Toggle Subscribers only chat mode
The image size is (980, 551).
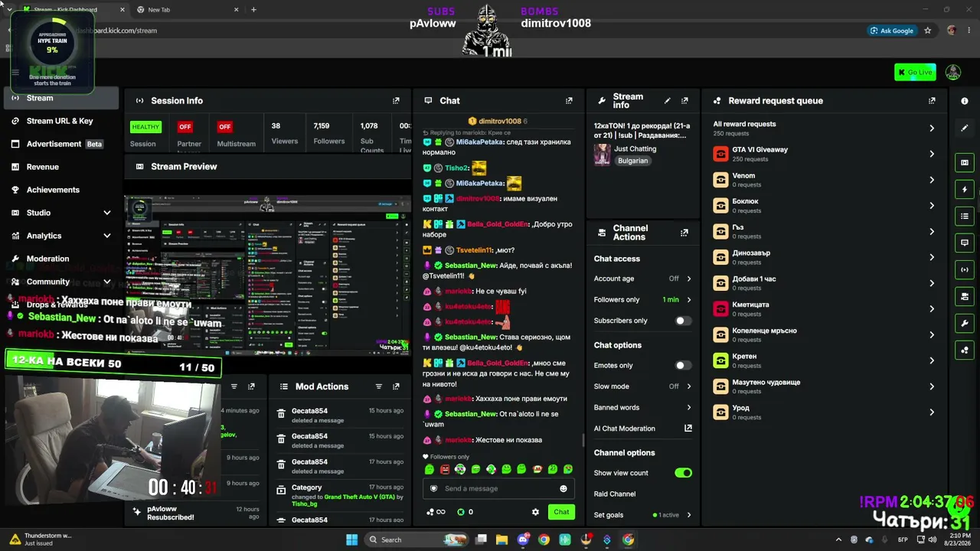[683, 321]
